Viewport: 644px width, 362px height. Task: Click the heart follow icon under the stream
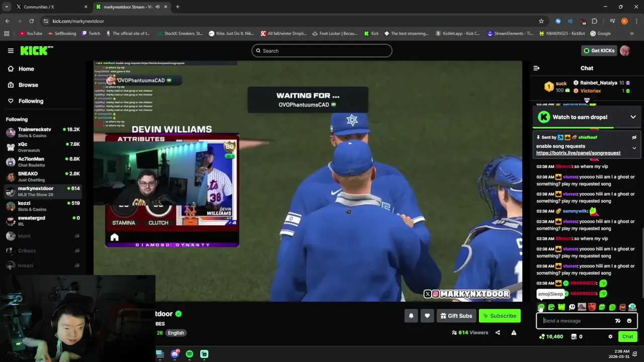pos(427,316)
